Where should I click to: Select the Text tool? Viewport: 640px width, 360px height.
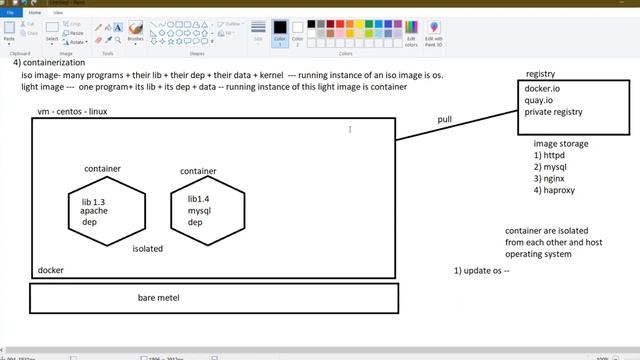click(118, 28)
